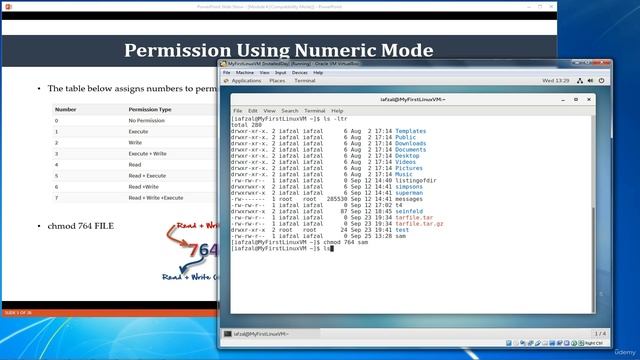This screenshot has height=360, width=640.
Task: Click Videos directory in terminal listing
Action: 405,162
